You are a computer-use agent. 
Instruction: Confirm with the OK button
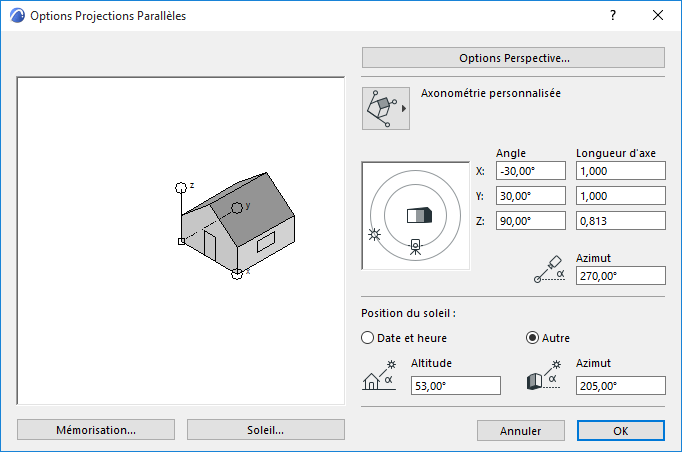click(621, 431)
